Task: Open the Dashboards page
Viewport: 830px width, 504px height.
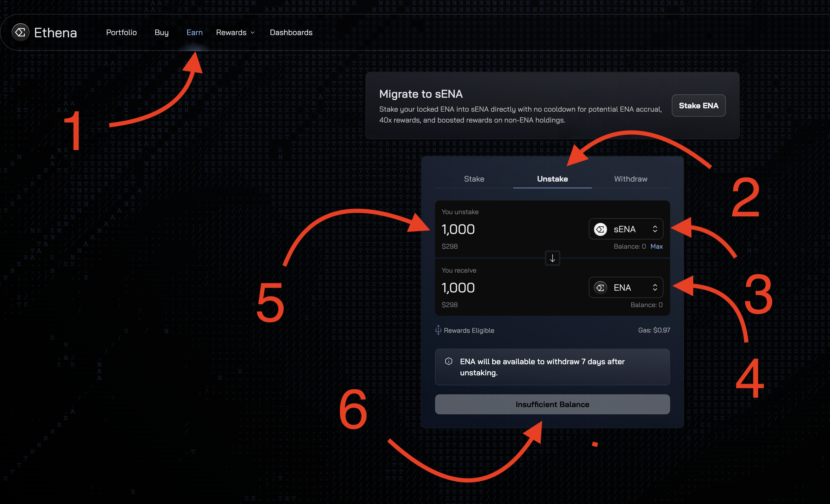Action: [x=291, y=32]
